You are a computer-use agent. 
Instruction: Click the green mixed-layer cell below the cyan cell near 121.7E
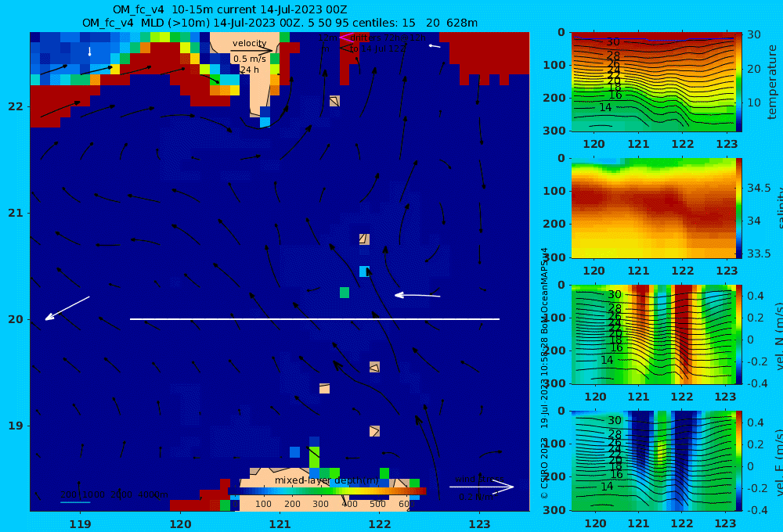tap(345, 293)
